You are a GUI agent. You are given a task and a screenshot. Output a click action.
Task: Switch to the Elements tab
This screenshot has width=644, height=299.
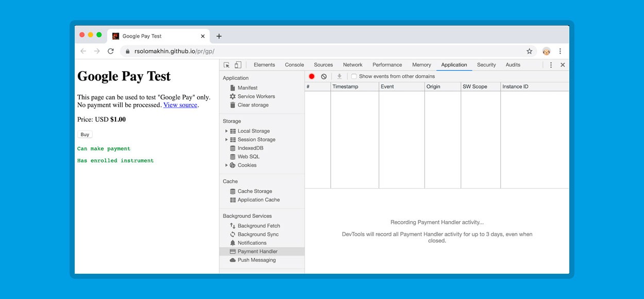coord(264,65)
